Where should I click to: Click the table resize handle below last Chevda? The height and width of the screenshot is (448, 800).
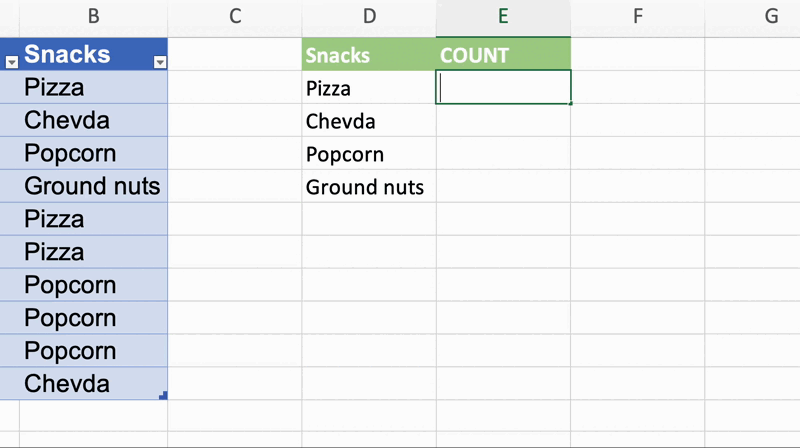pos(163,396)
